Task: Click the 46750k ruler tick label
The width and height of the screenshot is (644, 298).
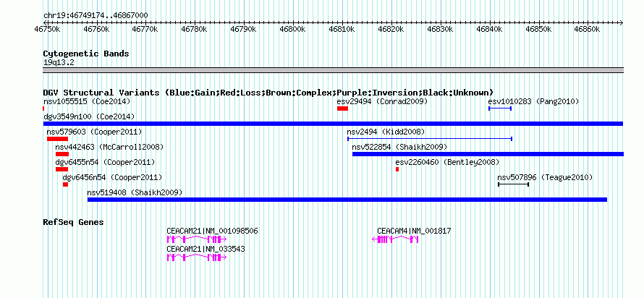Action: 48,29
